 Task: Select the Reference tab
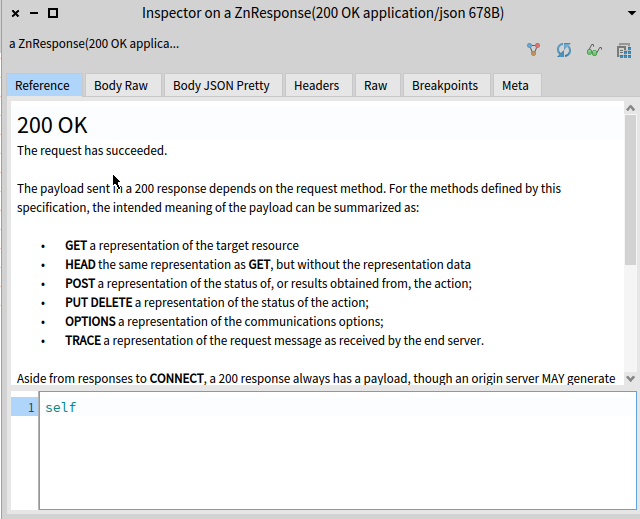[44, 85]
